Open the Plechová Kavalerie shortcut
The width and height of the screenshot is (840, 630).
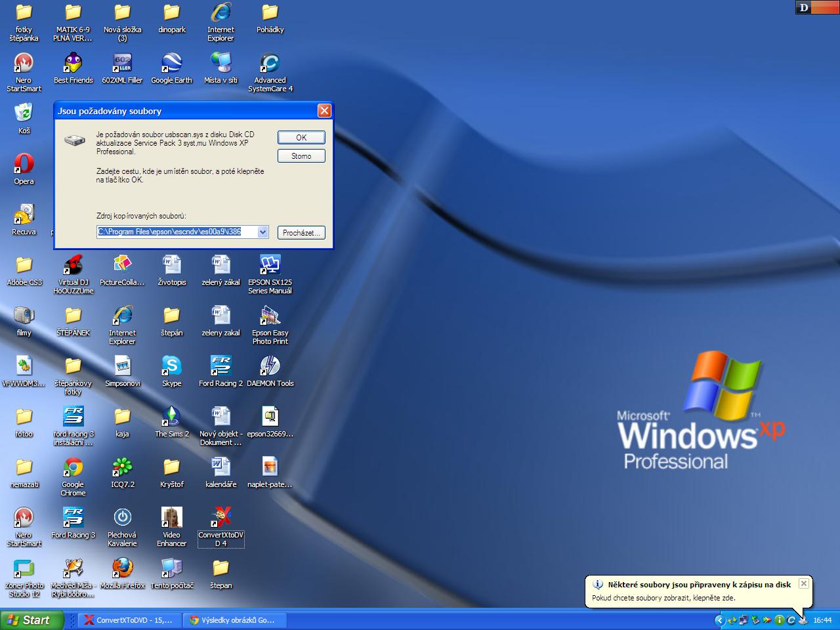123,527
